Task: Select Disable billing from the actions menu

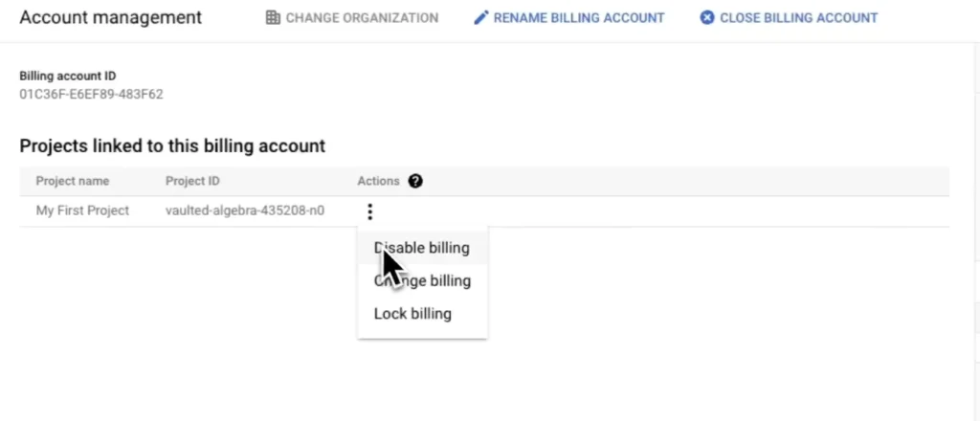Action: pos(422,248)
